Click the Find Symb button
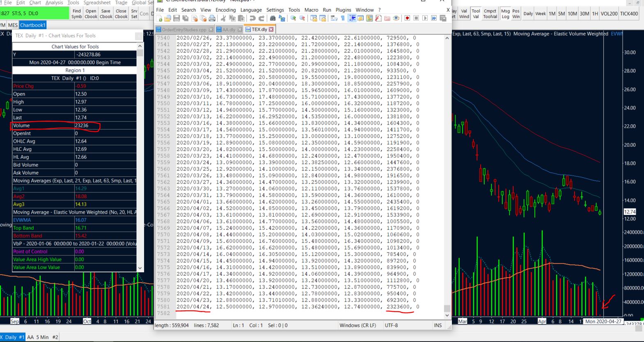Image resolution: width=644 pixels, height=342 pixels. (x=77, y=14)
